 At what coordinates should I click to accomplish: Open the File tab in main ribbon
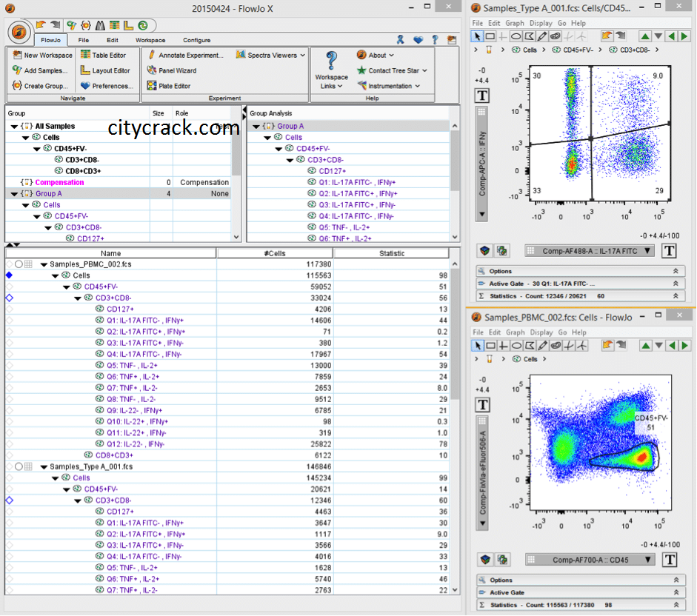click(84, 40)
